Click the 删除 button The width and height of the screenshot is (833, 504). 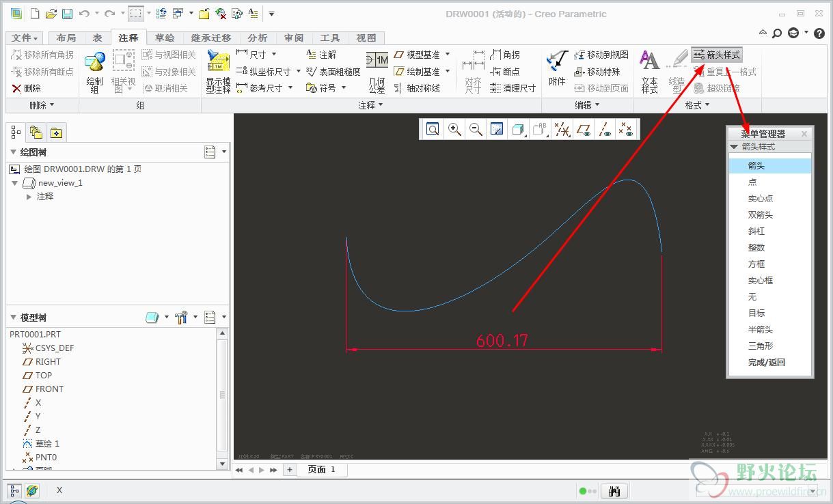pos(27,88)
